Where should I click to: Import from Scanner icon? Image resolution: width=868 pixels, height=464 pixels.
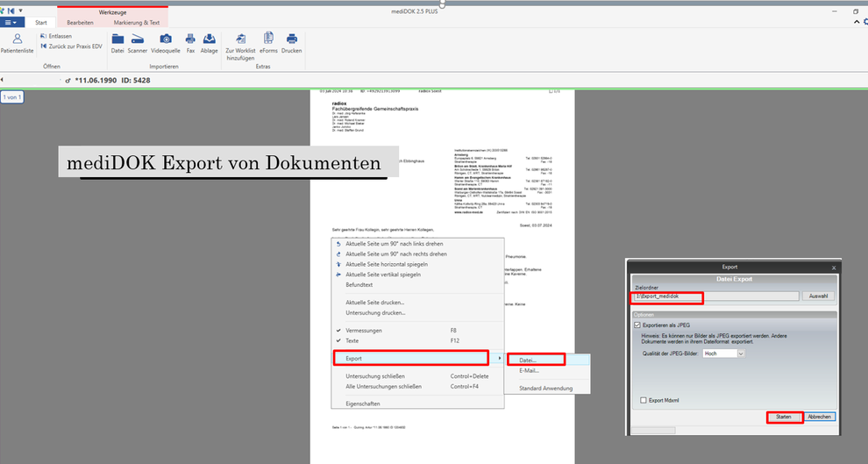[x=138, y=43]
